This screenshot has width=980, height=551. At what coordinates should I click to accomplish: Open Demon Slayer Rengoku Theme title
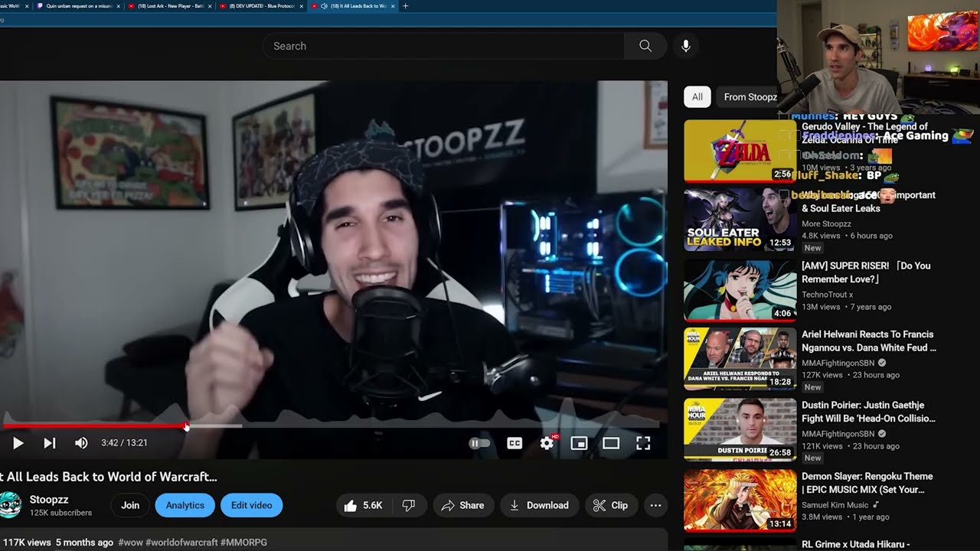point(867,483)
